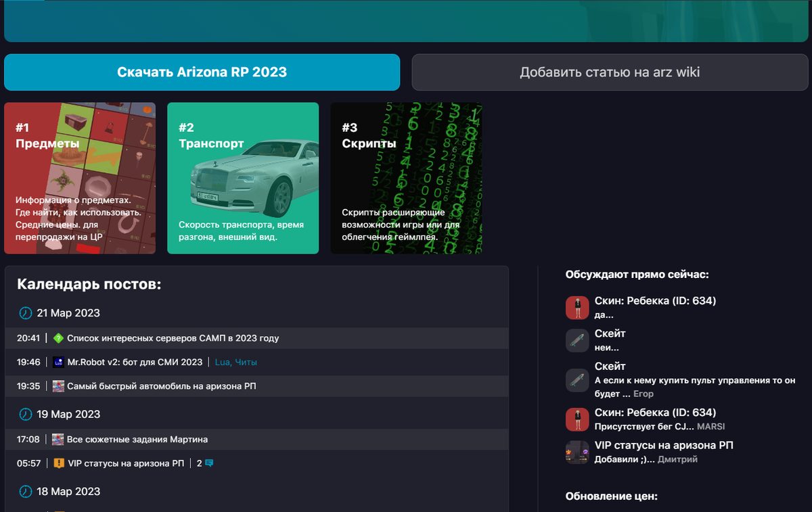Click 'Добавить статью на arz wiki' button

(610, 72)
